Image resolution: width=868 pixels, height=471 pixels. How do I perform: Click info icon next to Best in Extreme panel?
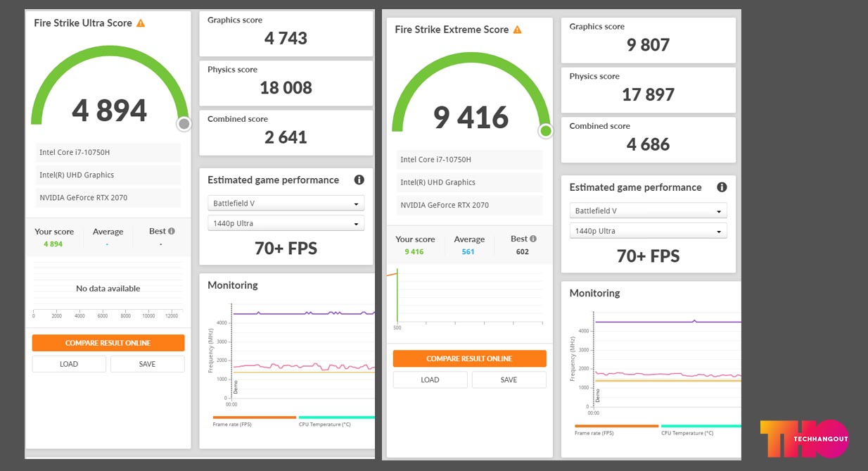pos(533,239)
